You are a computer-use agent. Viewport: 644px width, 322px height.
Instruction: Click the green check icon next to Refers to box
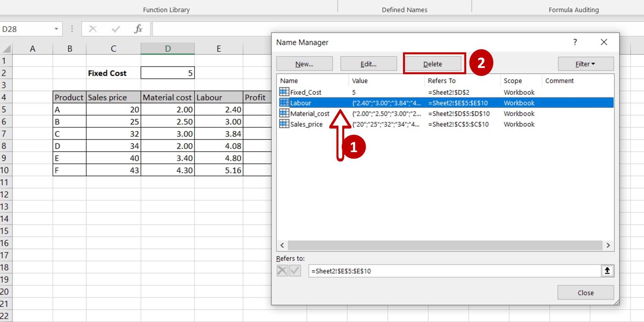[x=295, y=270]
